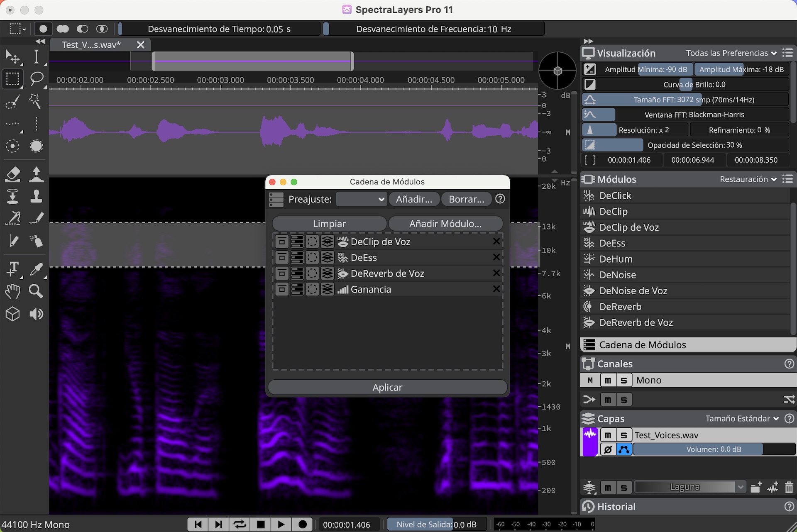Mute the Mono channel
The height and width of the screenshot is (532, 797).
[x=608, y=380]
